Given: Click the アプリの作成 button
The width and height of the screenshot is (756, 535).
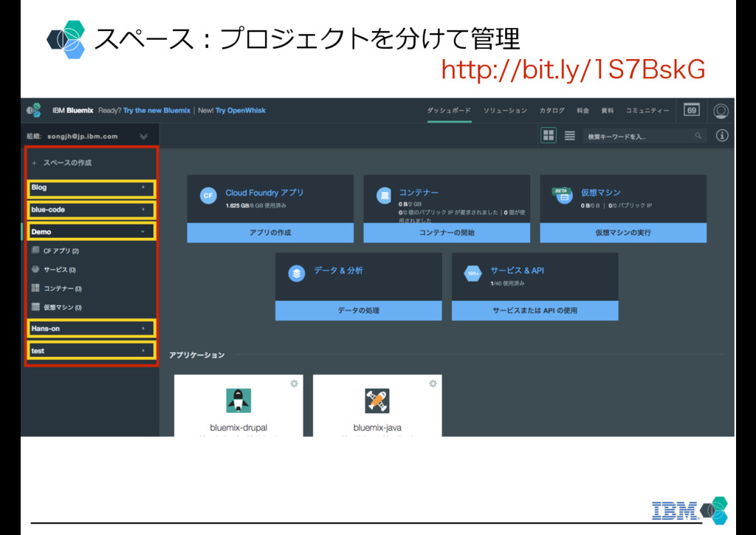Looking at the screenshot, I should pyautogui.click(x=270, y=233).
